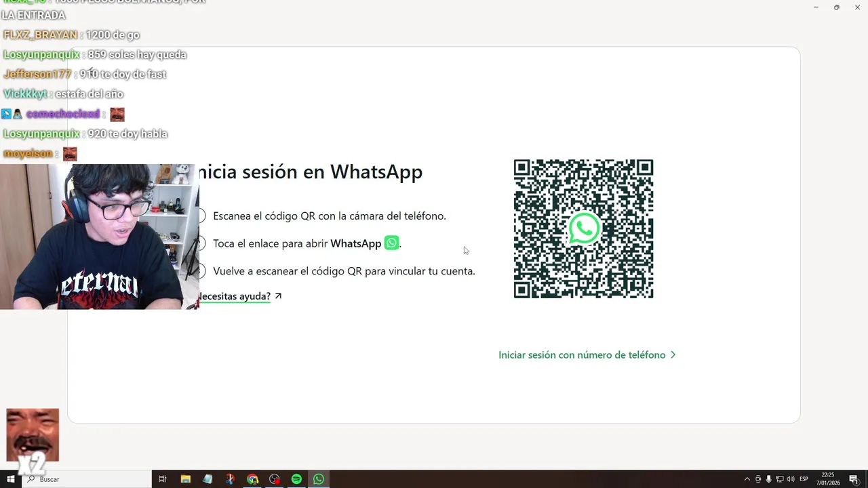This screenshot has width=868, height=488.
Task: Switch the ESP input language indicator
Action: tap(804, 479)
